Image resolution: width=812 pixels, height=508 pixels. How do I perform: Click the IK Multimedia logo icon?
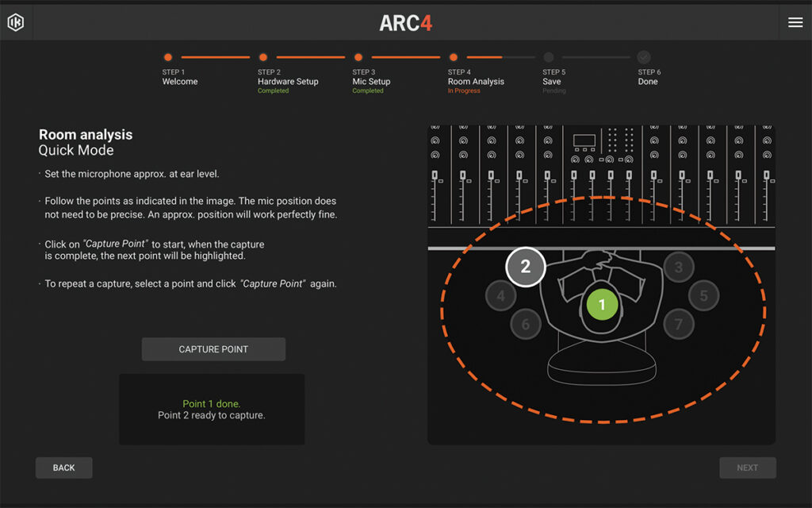tap(16, 22)
